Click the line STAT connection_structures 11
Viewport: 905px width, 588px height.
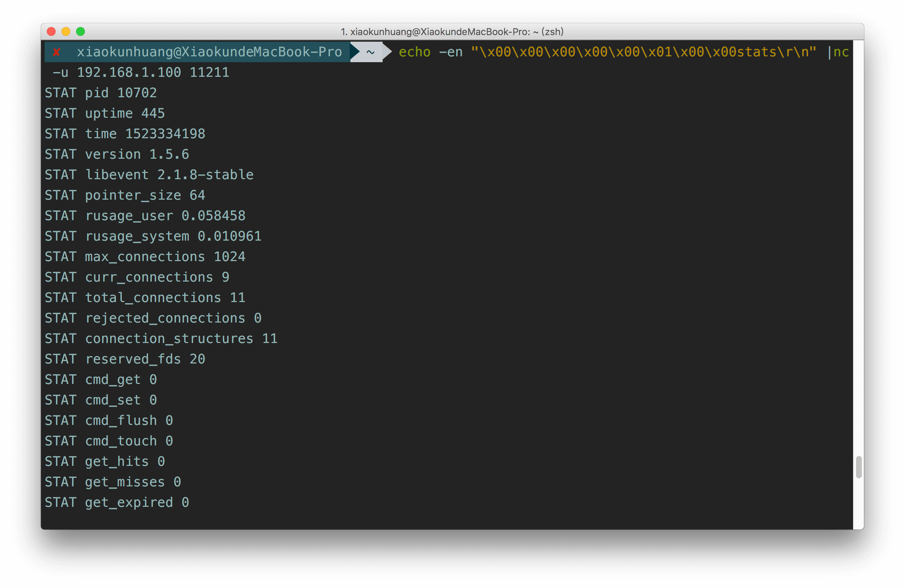point(161,339)
